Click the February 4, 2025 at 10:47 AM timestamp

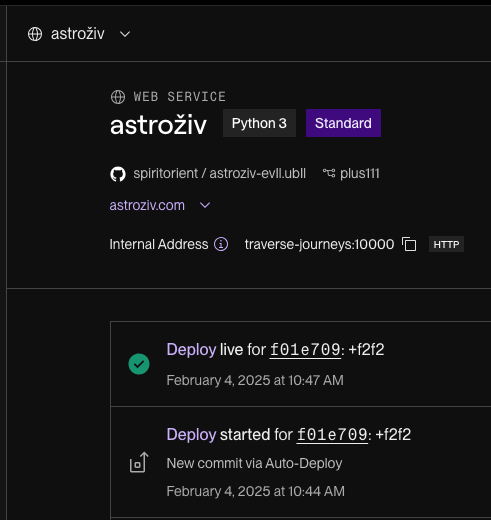coord(255,380)
